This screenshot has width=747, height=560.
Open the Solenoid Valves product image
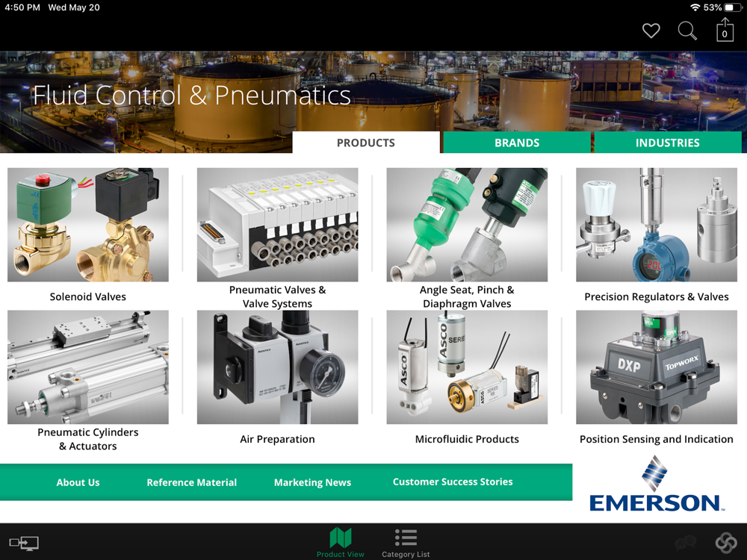(x=88, y=224)
